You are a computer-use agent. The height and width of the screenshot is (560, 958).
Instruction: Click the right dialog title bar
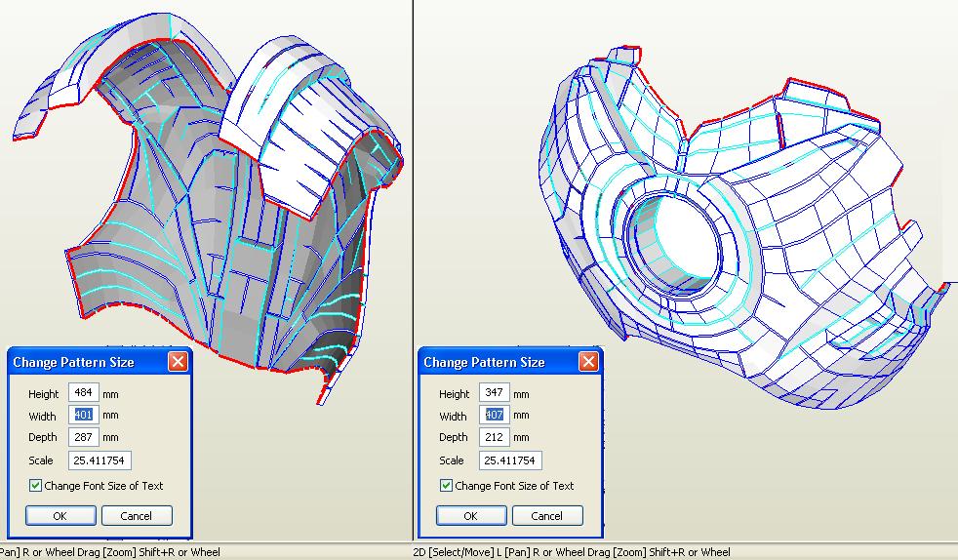point(510,362)
